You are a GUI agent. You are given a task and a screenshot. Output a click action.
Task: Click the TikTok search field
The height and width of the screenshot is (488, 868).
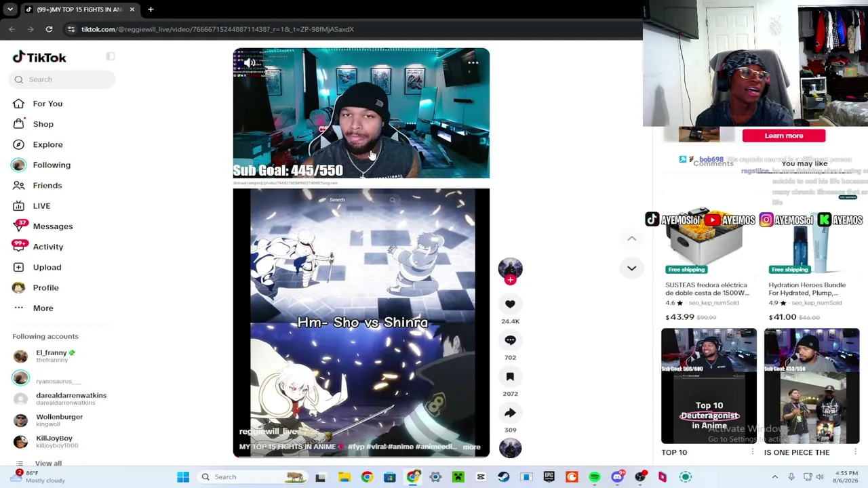tap(62, 79)
